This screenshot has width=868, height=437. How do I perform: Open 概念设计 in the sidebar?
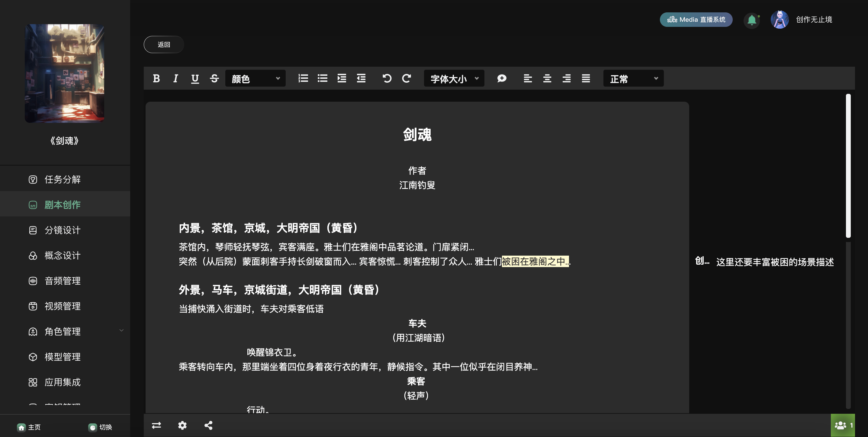coord(65,256)
